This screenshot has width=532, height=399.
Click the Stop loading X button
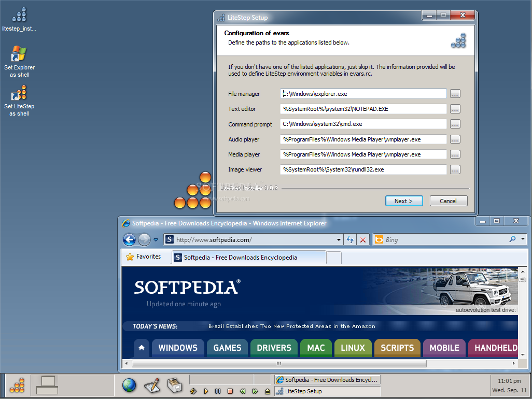pos(362,240)
